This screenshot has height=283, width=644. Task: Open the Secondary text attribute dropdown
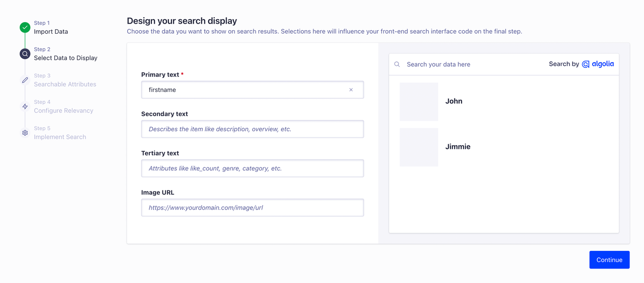[252, 129]
